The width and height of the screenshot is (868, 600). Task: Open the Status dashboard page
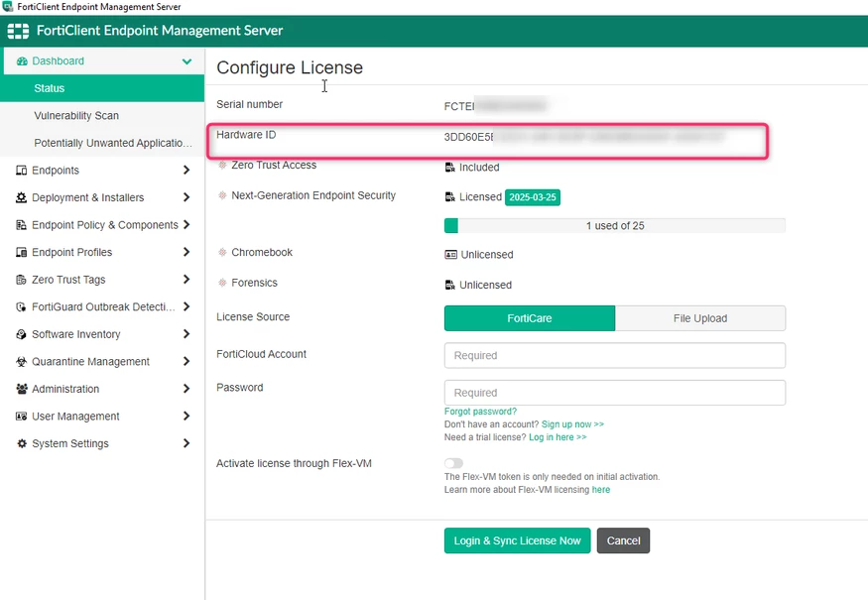(x=102, y=88)
